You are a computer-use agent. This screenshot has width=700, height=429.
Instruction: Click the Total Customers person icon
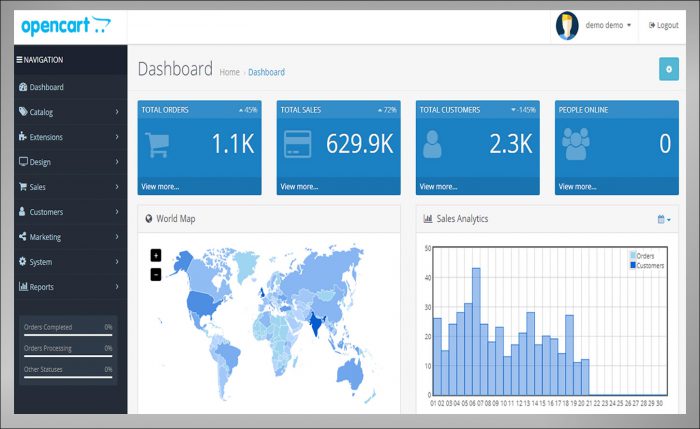pyautogui.click(x=433, y=146)
